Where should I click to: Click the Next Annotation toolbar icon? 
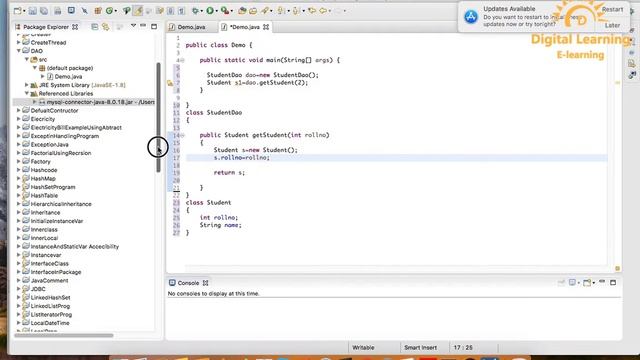coord(281,11)
